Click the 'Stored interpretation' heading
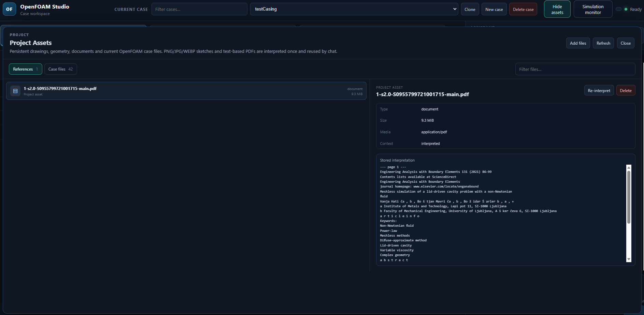Image resolution: width=644 pixels, height=315 pixels. [397, 160]
